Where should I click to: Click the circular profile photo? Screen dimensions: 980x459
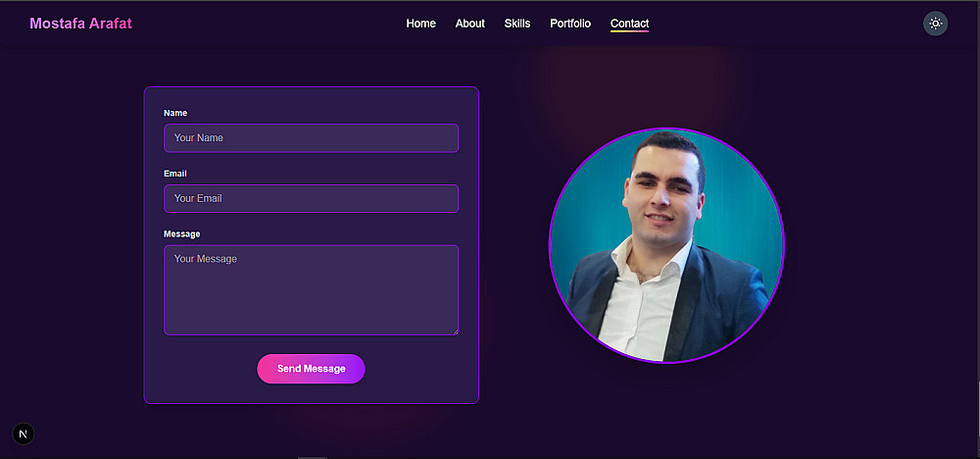[666, 245]
